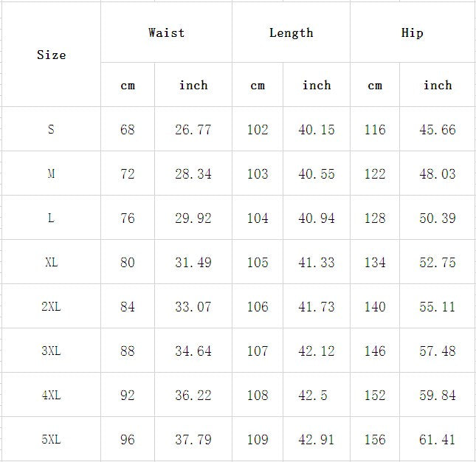Select hip cm value 134
The image size is (476, 462).
click(x=375, y=262)
